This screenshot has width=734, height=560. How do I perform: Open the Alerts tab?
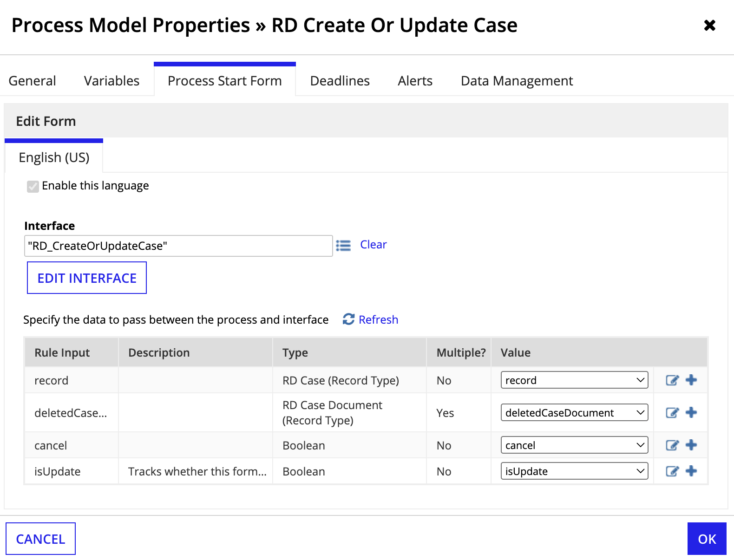415,81
